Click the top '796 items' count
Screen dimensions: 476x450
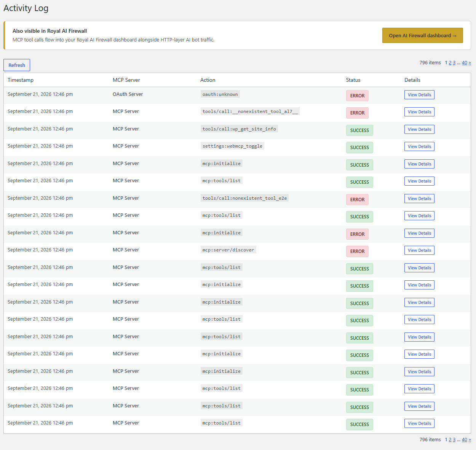click(x=430, y=63)
